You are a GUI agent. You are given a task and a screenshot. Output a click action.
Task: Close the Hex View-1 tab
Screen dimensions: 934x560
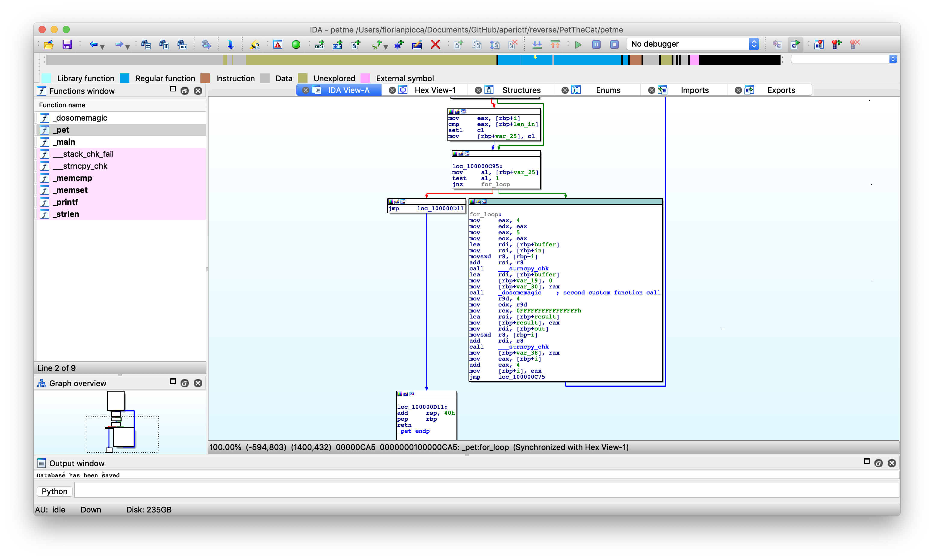(x=392, y=90)
